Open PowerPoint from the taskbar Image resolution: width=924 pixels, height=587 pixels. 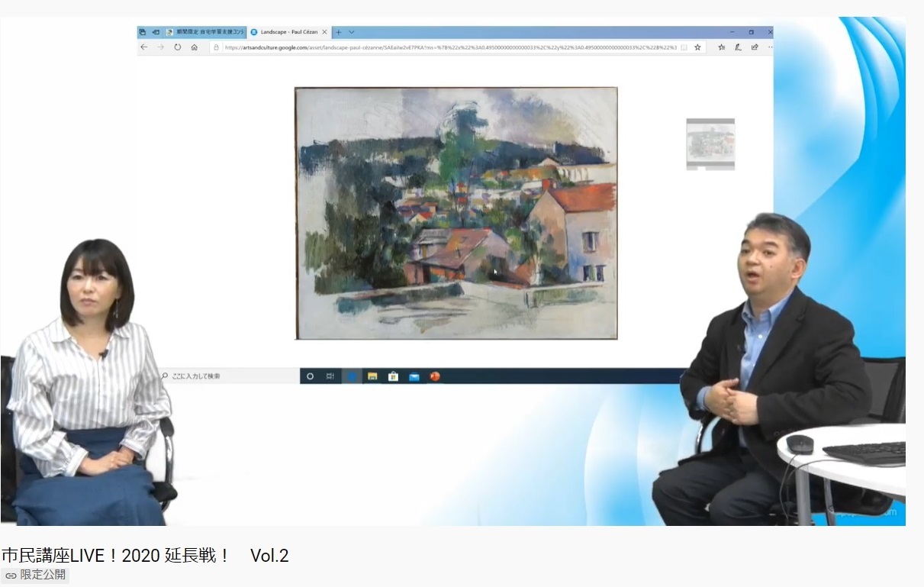click(435, 376)
